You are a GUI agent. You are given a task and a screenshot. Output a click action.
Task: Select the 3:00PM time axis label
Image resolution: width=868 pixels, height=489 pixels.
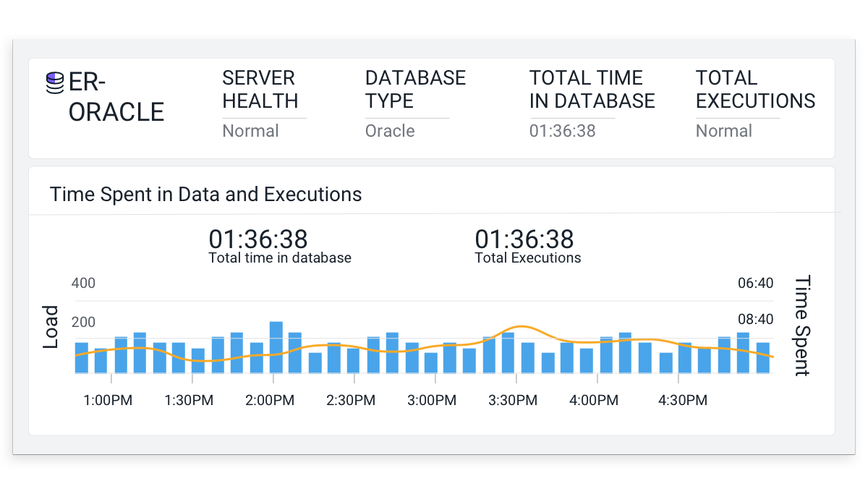tap(432, 400)
